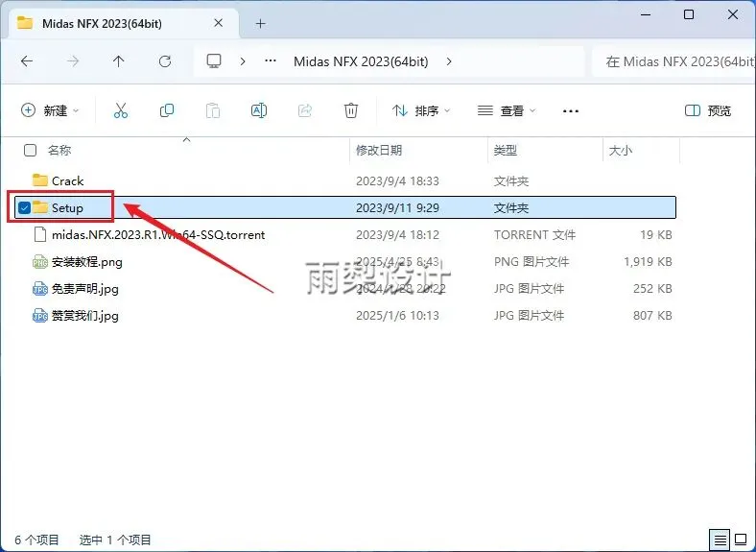Viewport: 756px width, 552px height.
Task: Tick the select-all checkbox in header
Action: [x=30, y=151]
